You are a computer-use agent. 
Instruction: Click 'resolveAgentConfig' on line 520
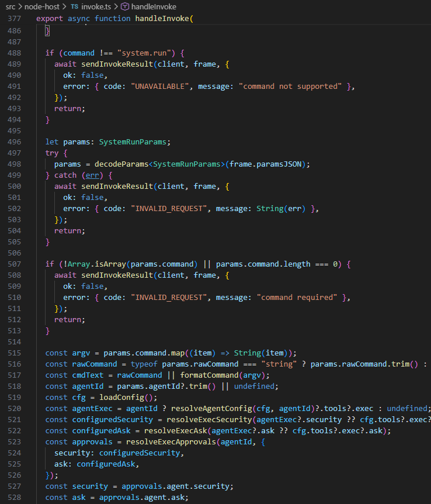211,409
